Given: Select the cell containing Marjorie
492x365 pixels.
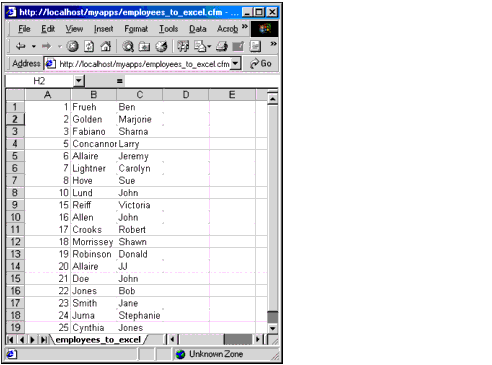Looking at the screenshot, I should [x=140, y=119].
